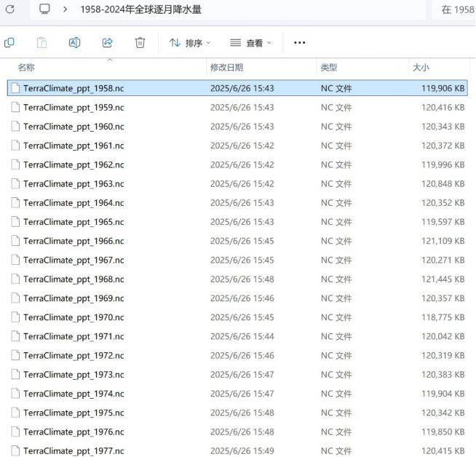Screen dimensions: 476x457
Task: Click the file icon of TerraClimate_ppt_1964.nc
Action: point(15,203)
